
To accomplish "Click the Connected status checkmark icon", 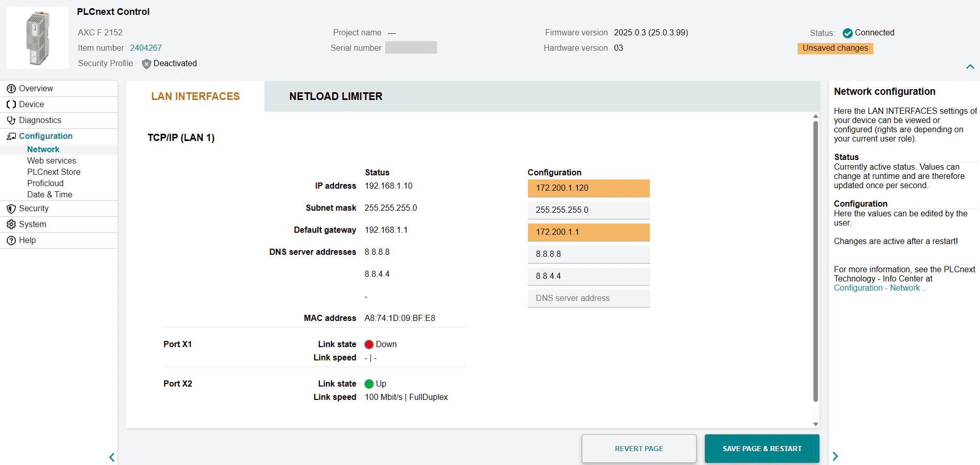I will click(848, 33).
